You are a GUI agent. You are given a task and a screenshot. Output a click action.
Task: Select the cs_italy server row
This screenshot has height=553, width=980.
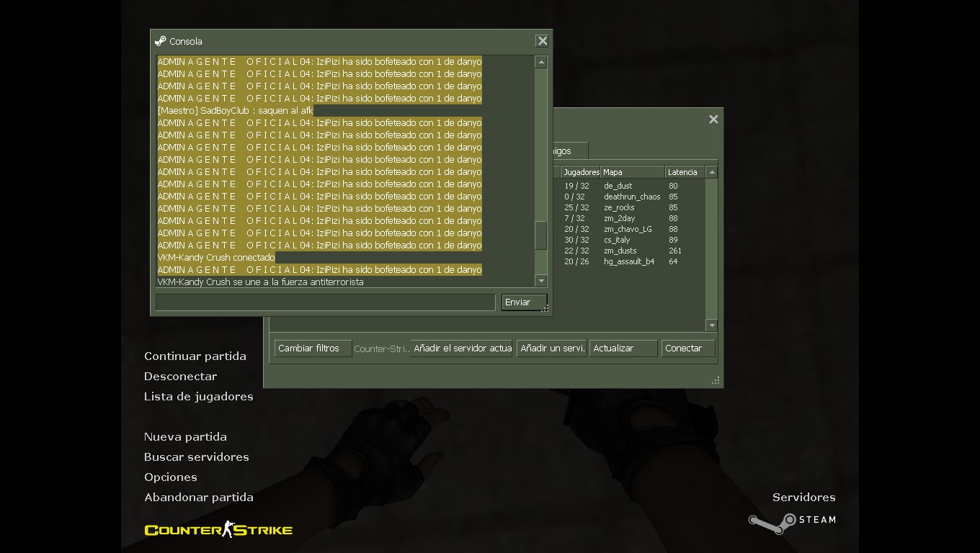[x=629, y=240]
